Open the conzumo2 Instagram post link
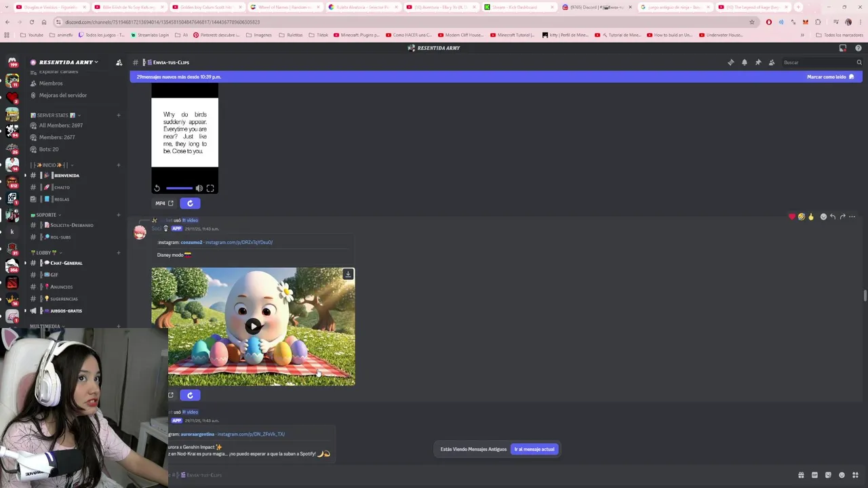Image resolution: width=868 pixels, height=488 pixels. click(x=239, y=242)
